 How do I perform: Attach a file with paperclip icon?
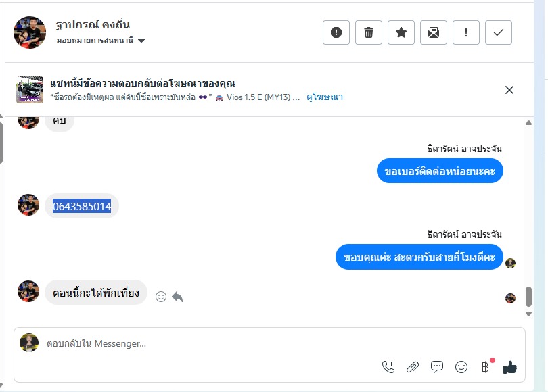tap(413, 367)
